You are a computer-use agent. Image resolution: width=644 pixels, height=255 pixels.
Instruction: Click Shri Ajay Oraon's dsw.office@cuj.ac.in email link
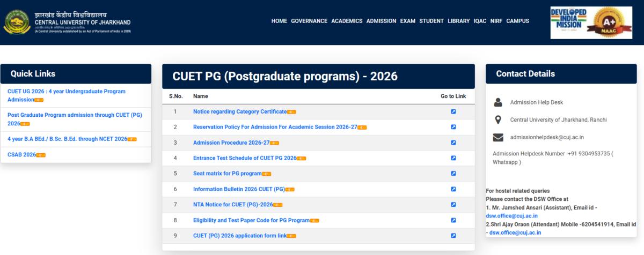(515, 232)
